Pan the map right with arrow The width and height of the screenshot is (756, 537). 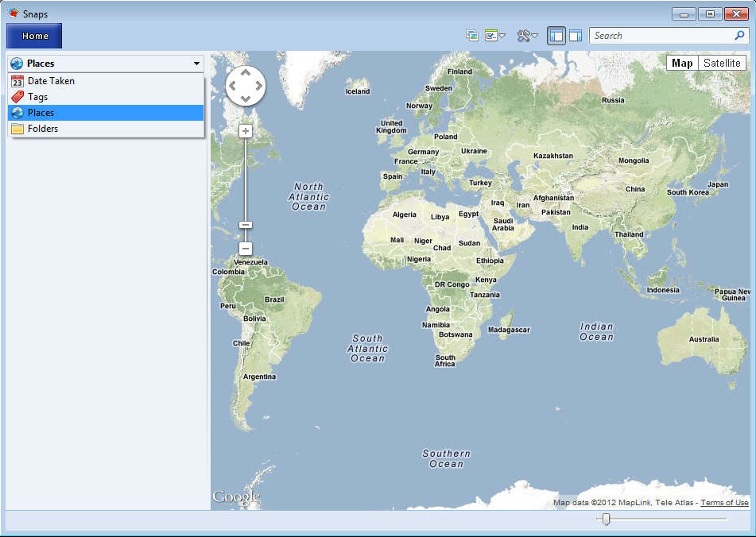(x=258, y=85)
